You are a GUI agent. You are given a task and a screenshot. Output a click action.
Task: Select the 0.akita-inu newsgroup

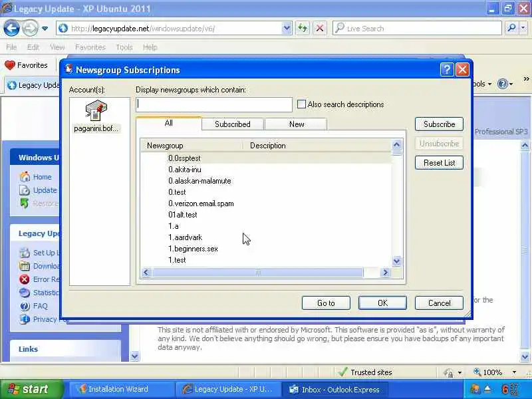pos(185,170)
